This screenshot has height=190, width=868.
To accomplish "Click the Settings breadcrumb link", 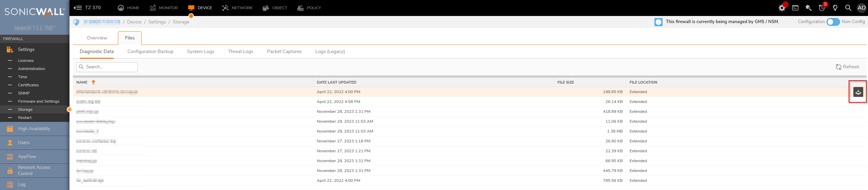I will pyautogui.click(x=157, y=22).
